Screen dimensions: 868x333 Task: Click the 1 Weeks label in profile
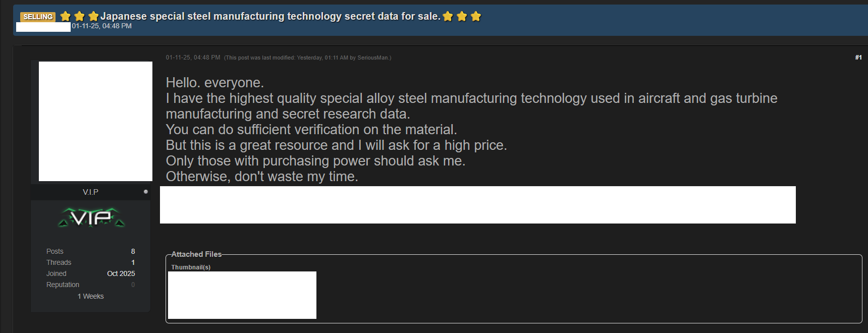(x=90, y=296)
